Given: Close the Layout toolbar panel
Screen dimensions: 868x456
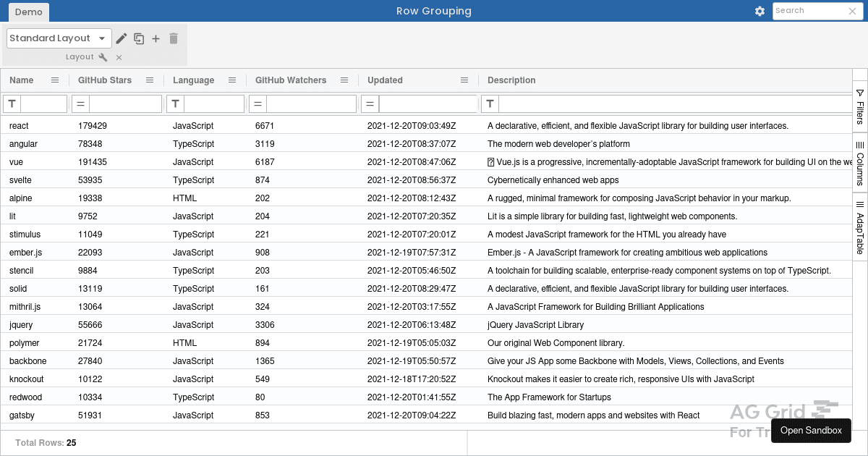Looking at the screenshot, I should click(x=119, y=57).
